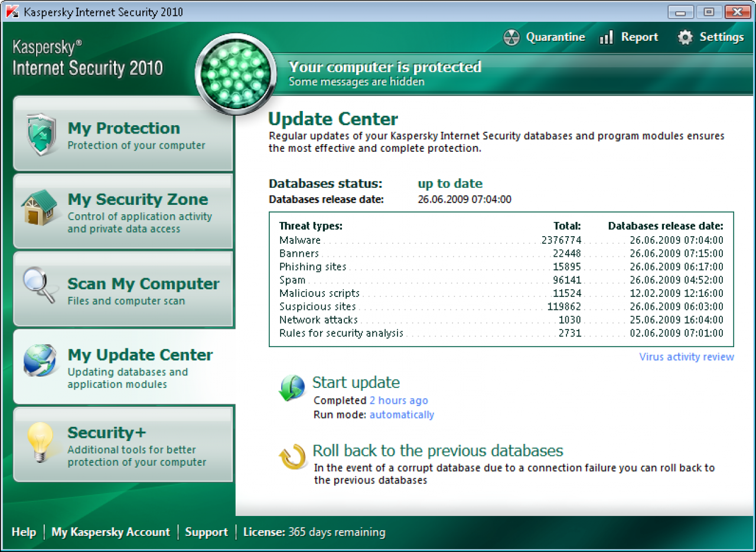Change run mode via 'automatically' link
This screenshot has width=756, height=552.
(402, 414)
